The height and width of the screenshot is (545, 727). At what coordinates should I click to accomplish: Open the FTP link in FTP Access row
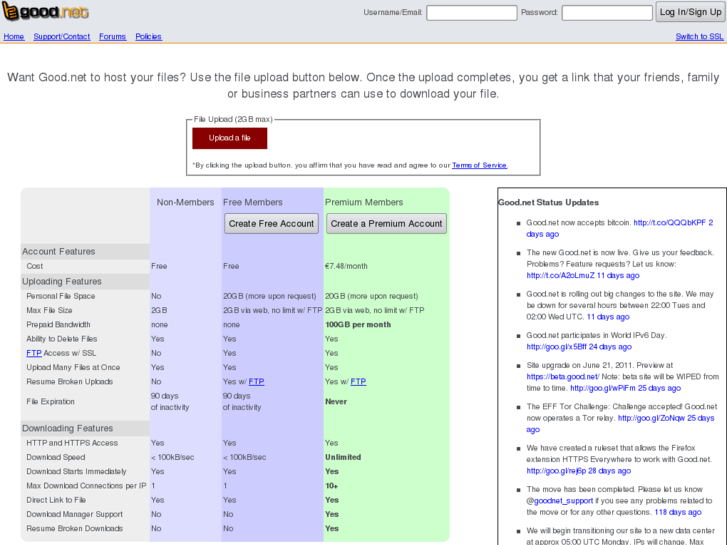[x=34, y=353]
